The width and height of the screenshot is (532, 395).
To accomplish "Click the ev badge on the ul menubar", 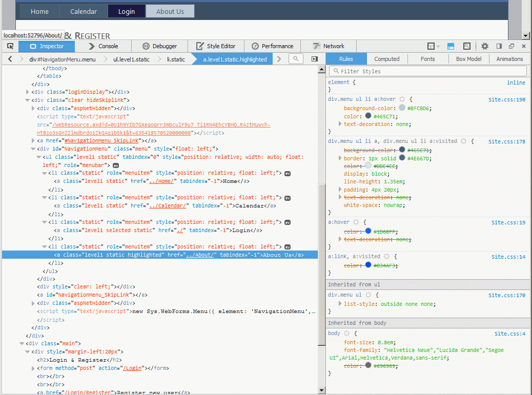I will pos(116,165).
